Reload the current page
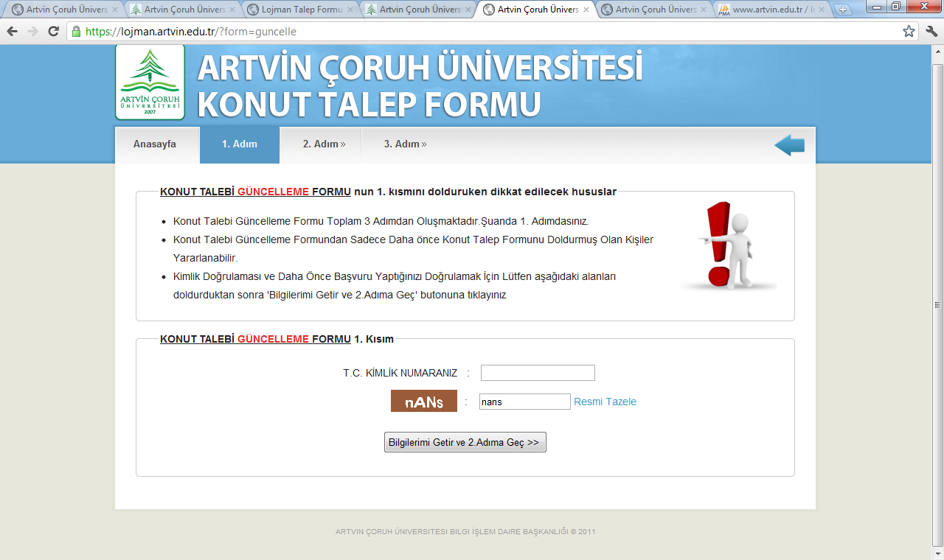Viewport: 944px width, 560px height. click(x=53, y=32)
